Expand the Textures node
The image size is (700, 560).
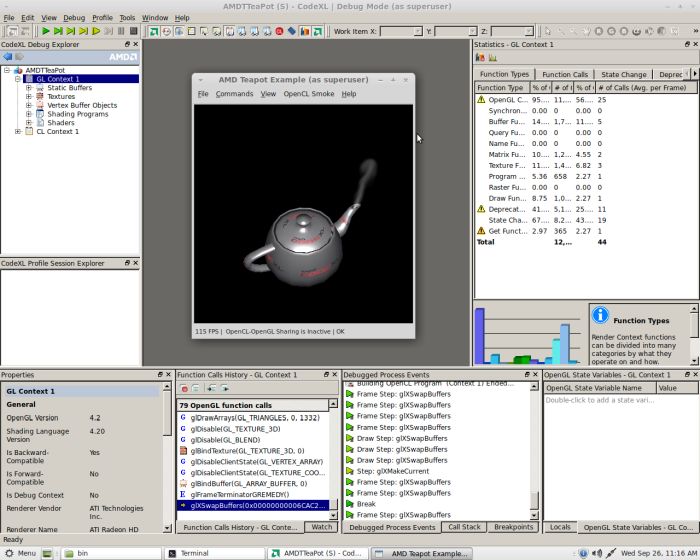[29, 96]
